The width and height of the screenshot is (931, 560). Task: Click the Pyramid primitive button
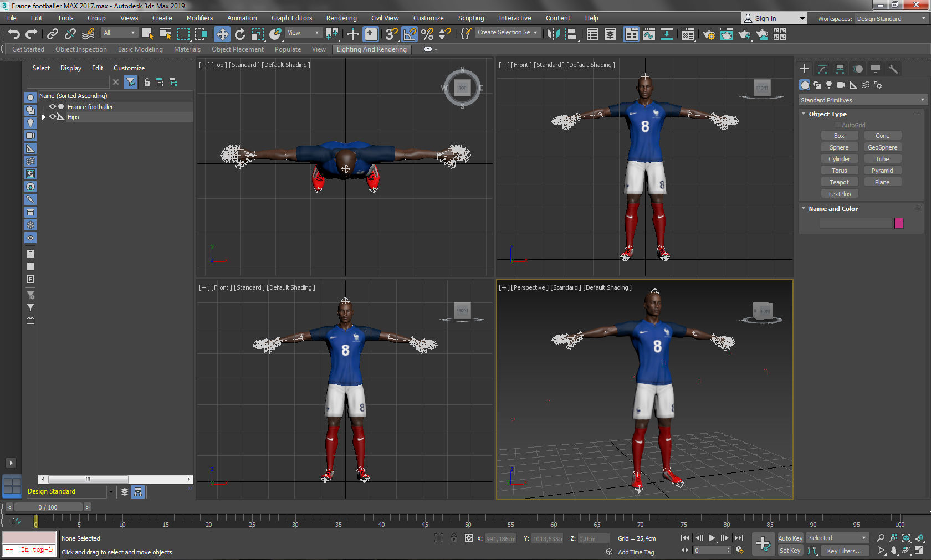882,171
